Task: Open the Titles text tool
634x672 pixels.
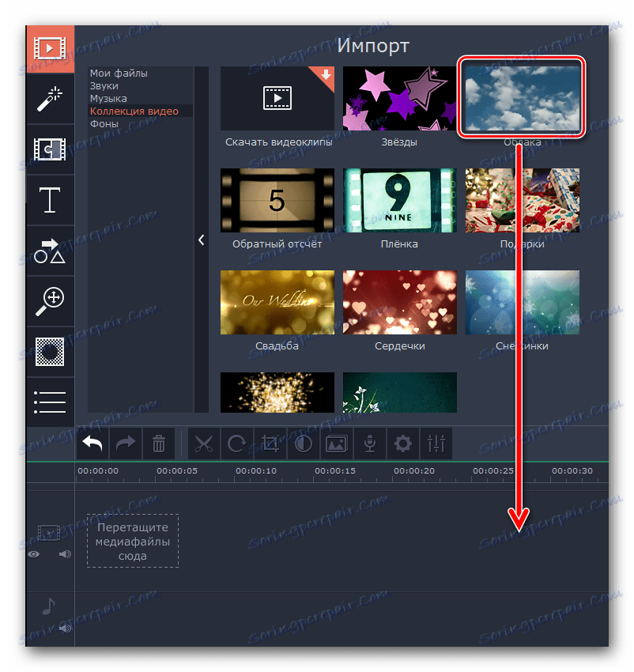Action: [50, 200]
